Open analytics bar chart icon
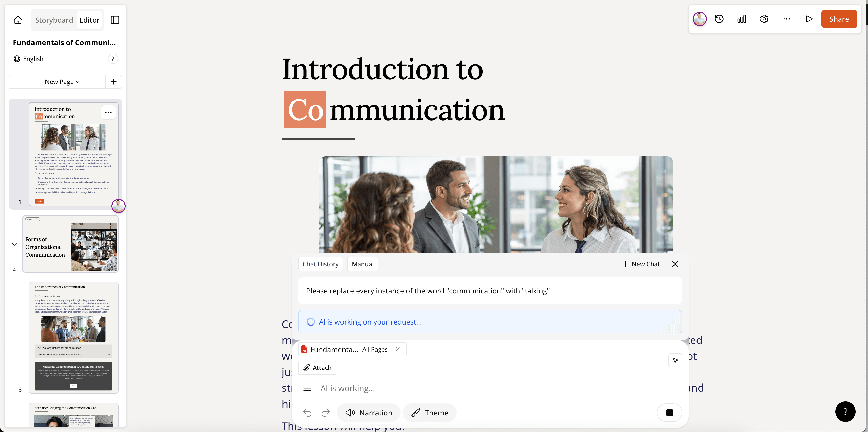This screenshot has width=868, height=432. [742, 19]
